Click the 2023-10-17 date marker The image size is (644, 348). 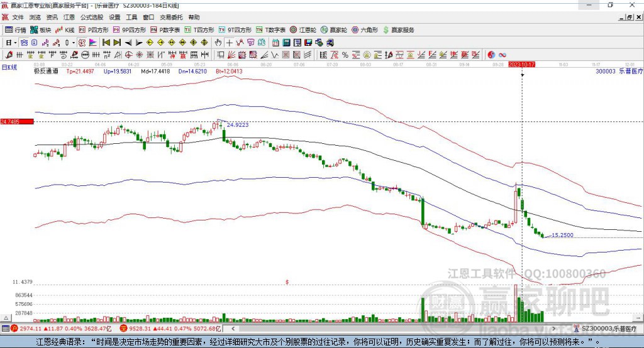click(521, 65)
